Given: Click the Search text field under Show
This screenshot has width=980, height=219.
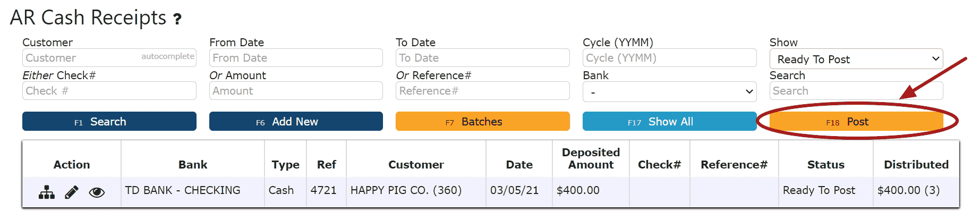Looking at the screenshot, I should [x=856, y=91].
